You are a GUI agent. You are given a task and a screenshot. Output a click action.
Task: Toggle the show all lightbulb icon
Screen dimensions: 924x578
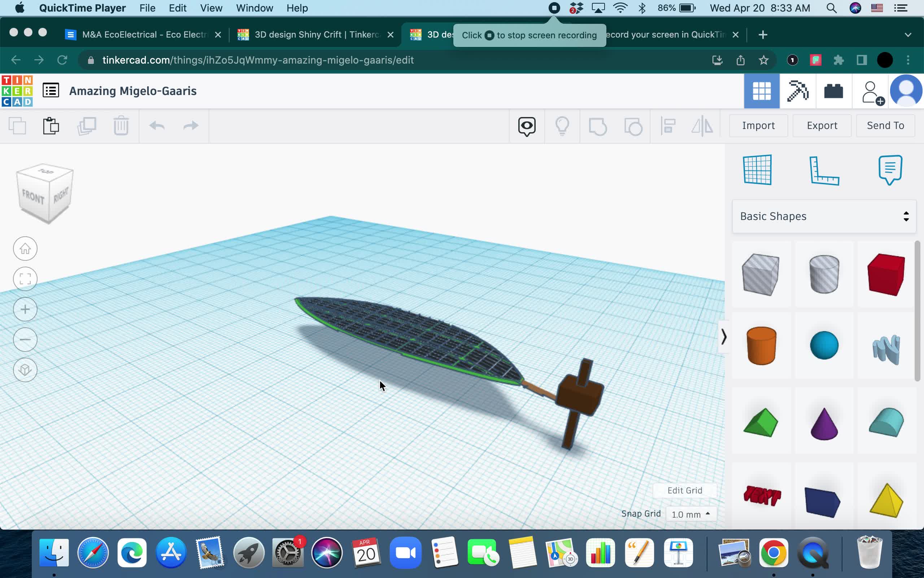[562, 126]
